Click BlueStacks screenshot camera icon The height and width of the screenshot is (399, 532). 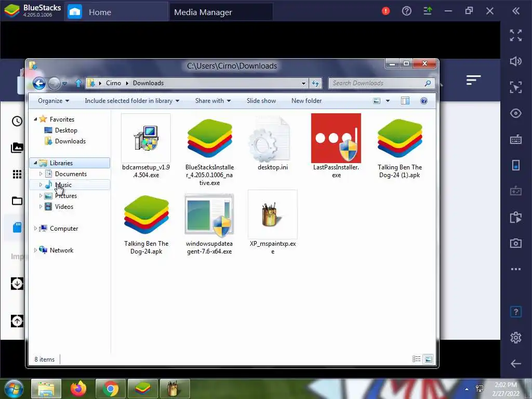[x=516, y=243]
